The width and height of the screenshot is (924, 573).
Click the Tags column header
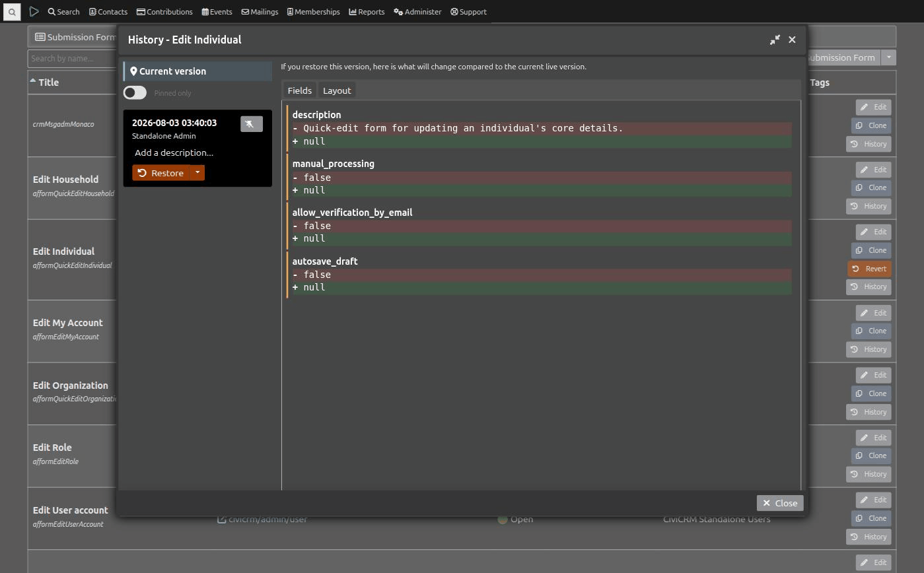(x=820, y=83)
